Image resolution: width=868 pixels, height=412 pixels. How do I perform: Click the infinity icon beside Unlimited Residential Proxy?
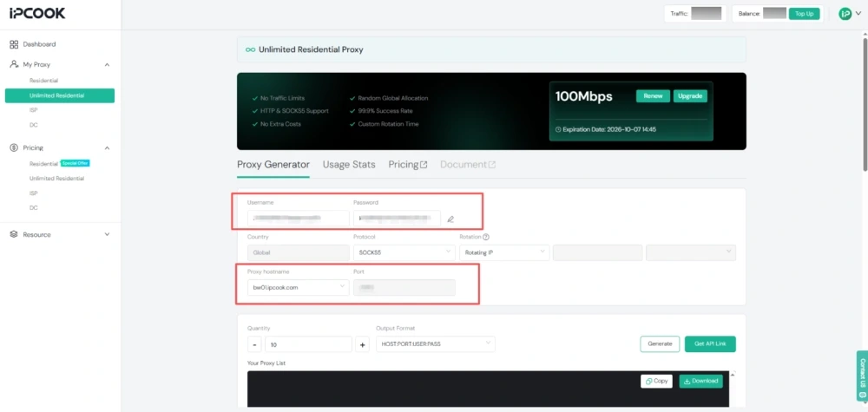coord(250,49)
